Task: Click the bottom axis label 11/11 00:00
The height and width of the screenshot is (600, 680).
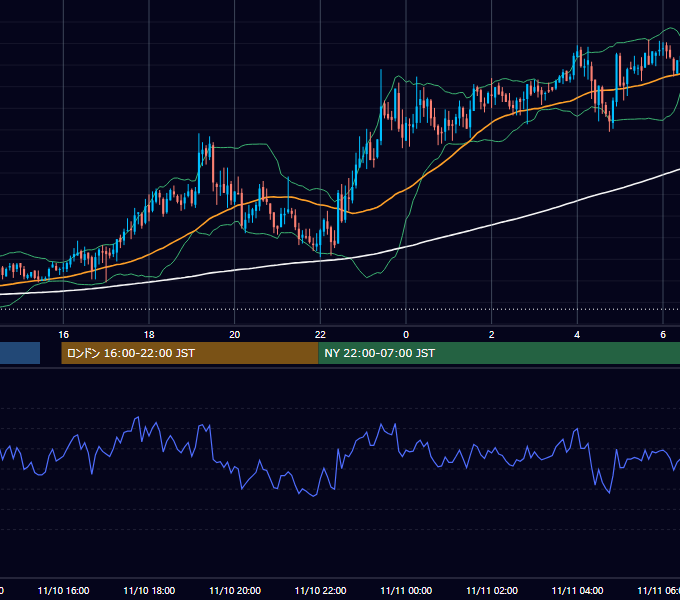Action: [x=406, y=590]
